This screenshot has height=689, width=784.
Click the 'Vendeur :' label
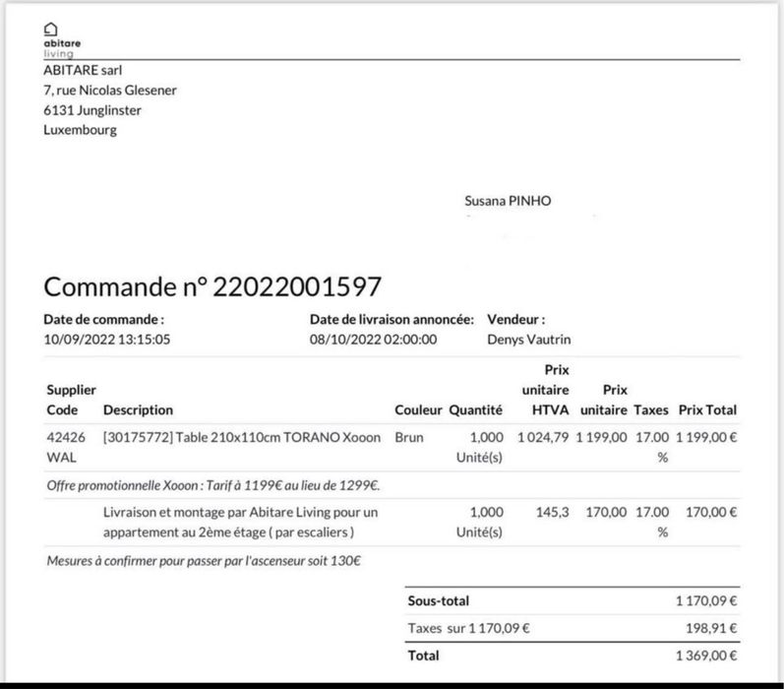516,319
